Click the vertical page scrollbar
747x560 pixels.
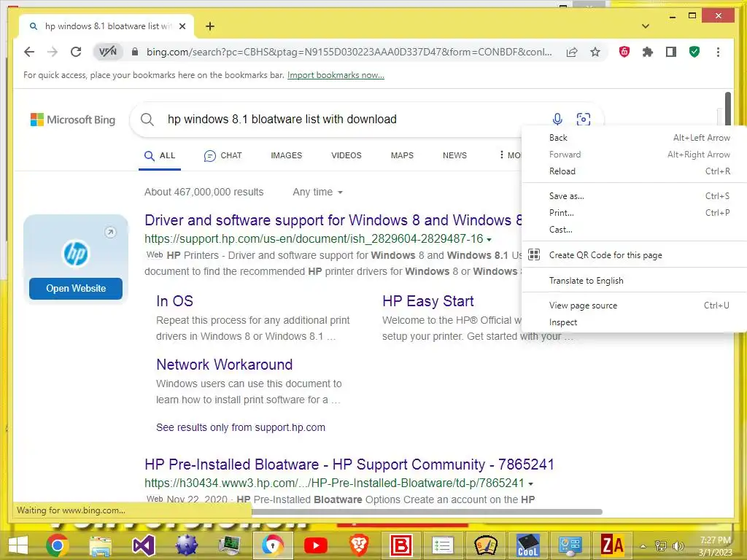727,109
